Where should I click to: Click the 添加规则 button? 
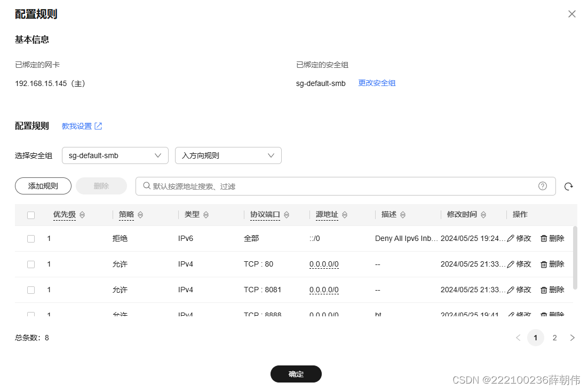coord(43,186)
